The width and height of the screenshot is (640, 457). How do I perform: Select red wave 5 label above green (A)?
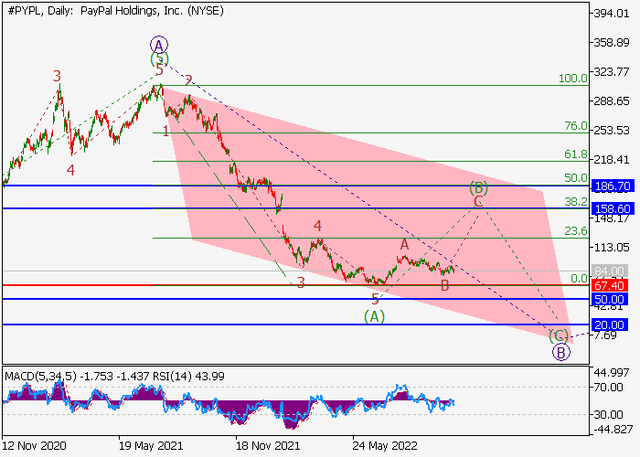point(375,299)
